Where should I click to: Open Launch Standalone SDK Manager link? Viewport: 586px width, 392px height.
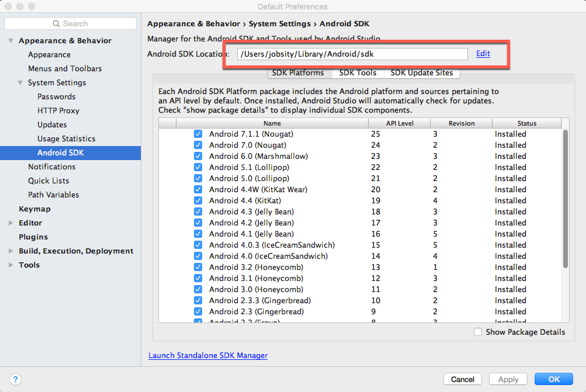point(208,355)
